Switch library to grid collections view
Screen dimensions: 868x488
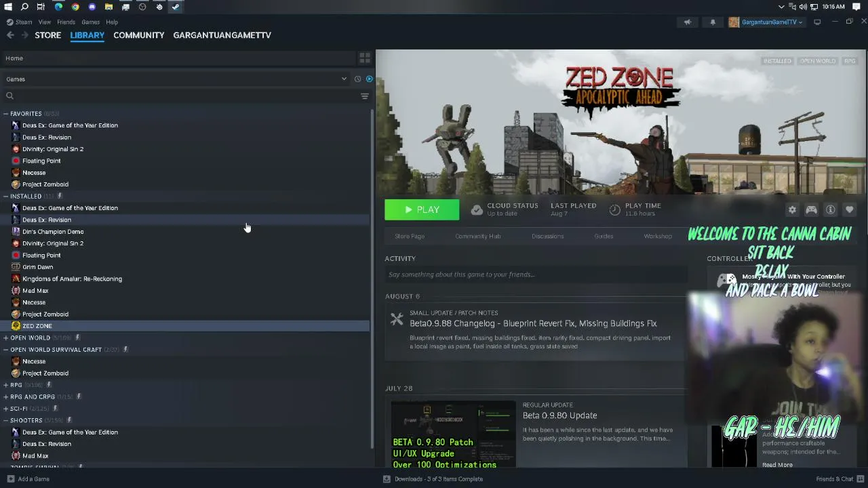coord(365,58)
